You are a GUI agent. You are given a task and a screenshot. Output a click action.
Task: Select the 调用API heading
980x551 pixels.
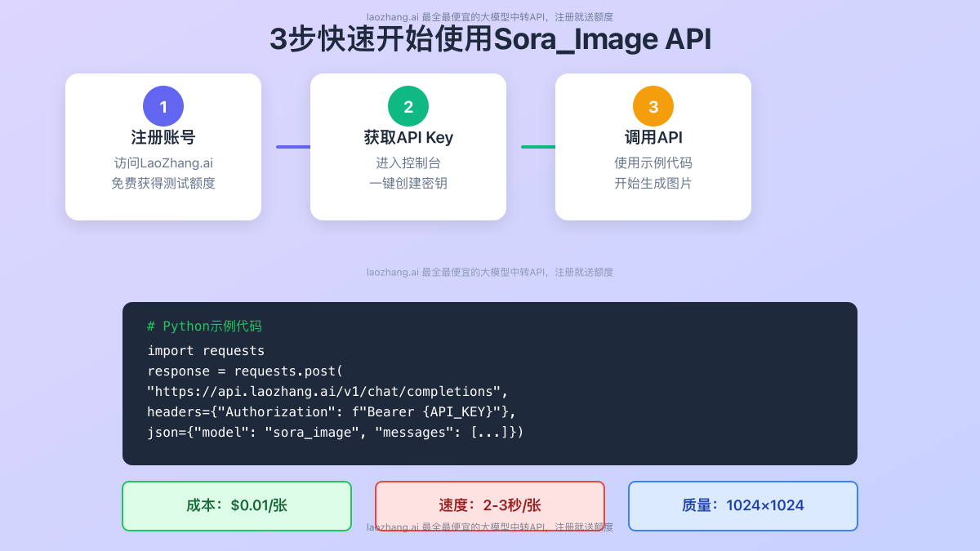653,137
